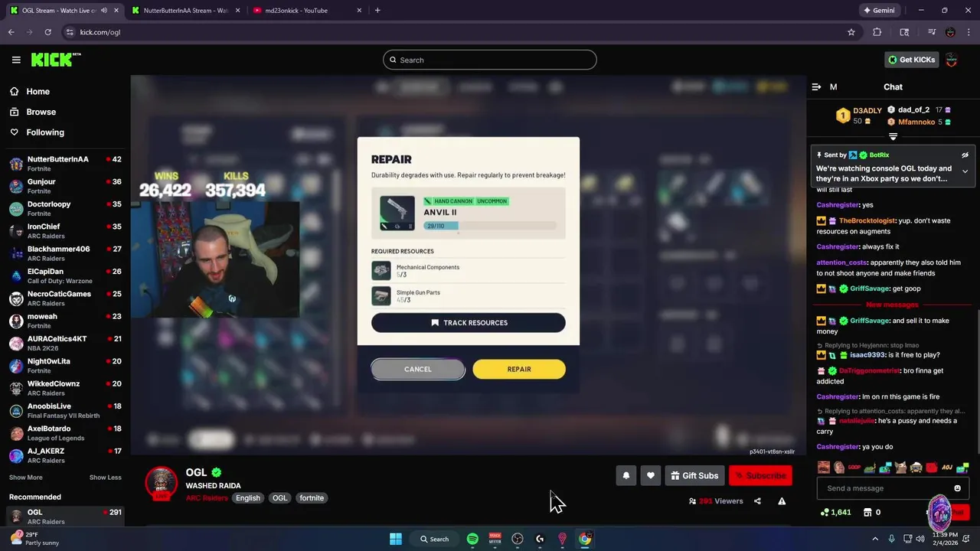This screenshot has width=980, height=551.
Task: Click the notification bell under the stream
Action: (626, 476)
